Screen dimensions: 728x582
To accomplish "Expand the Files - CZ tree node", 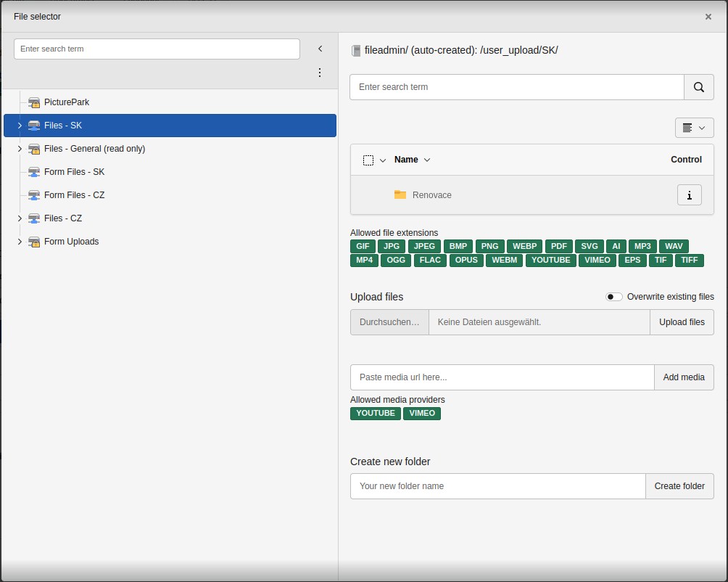I will [x=20, y=218].
